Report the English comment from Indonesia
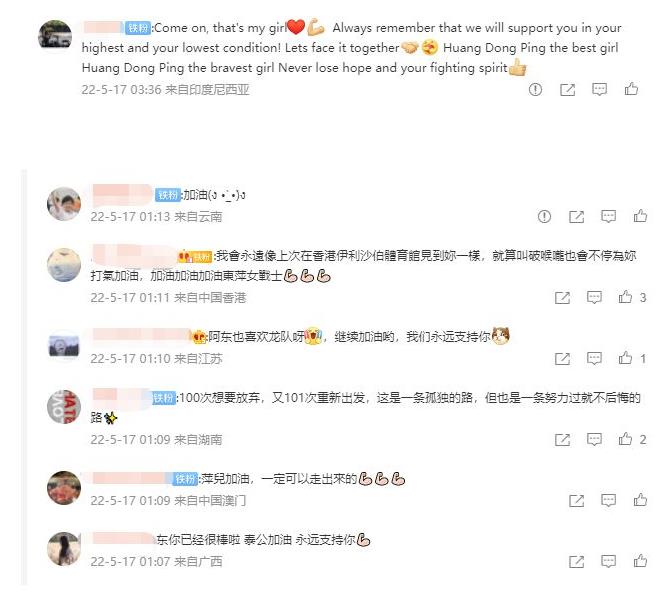The width and height of the screenshot is (667, 592). pos(535,89)
